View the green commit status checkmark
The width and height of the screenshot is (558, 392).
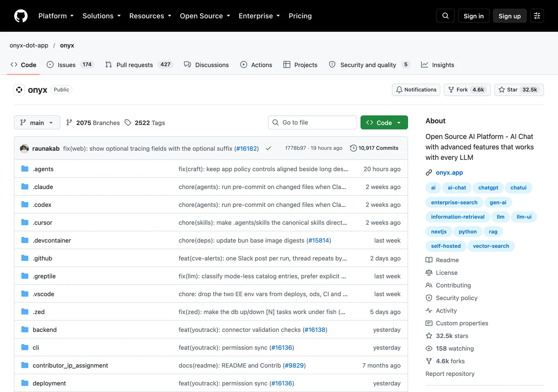tap(269, 149)
